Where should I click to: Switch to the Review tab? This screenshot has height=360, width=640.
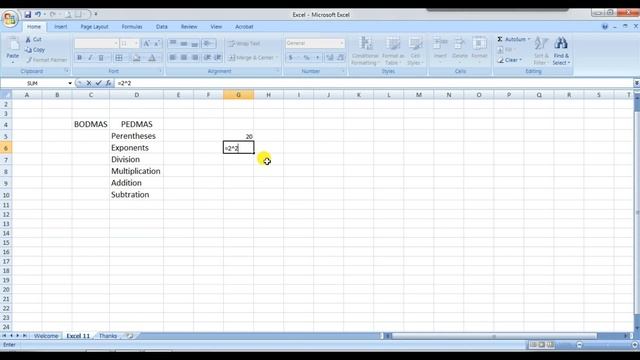tap(189, 27)
